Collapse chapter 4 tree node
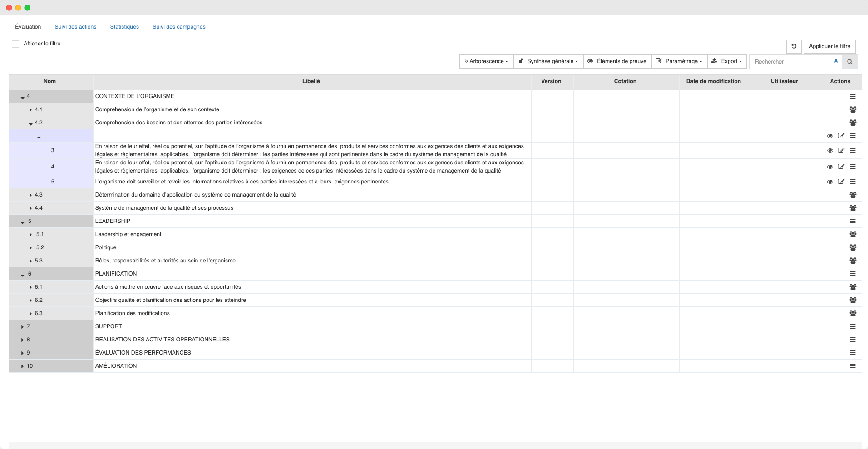This screenshot has height=449, width=868. (22, 97)
